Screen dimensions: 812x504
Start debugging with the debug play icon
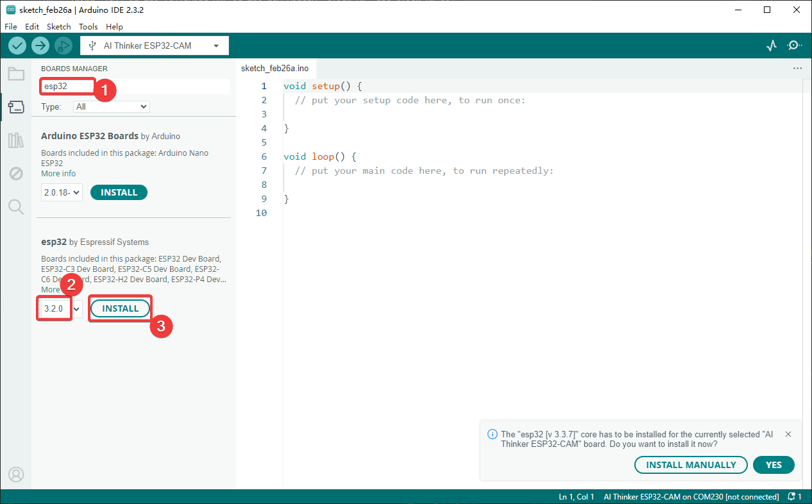(x=63, y=46)
